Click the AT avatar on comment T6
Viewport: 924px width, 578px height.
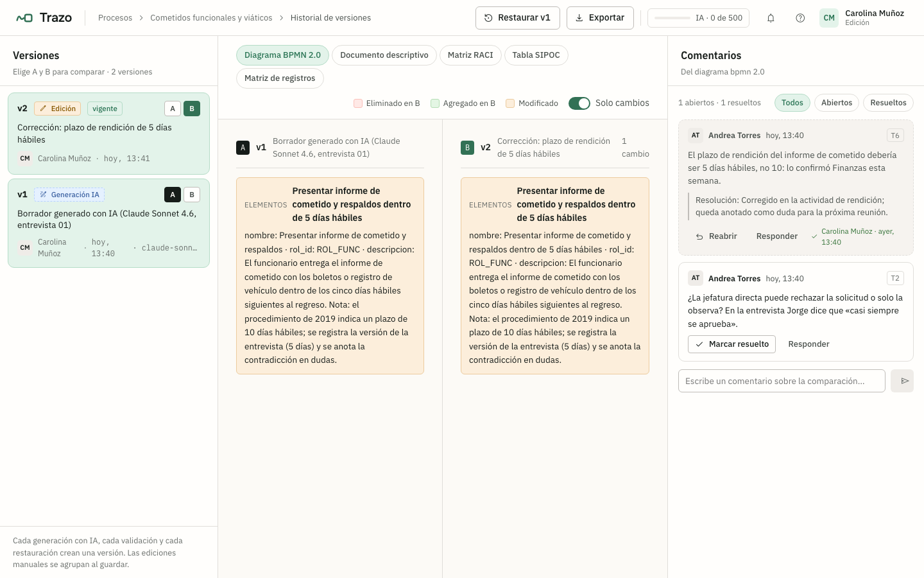[696, 136]
